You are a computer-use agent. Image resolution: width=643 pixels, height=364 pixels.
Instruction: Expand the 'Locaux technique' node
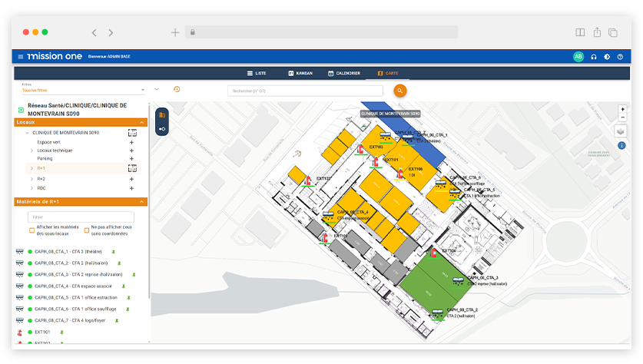(x=31, y=151)
